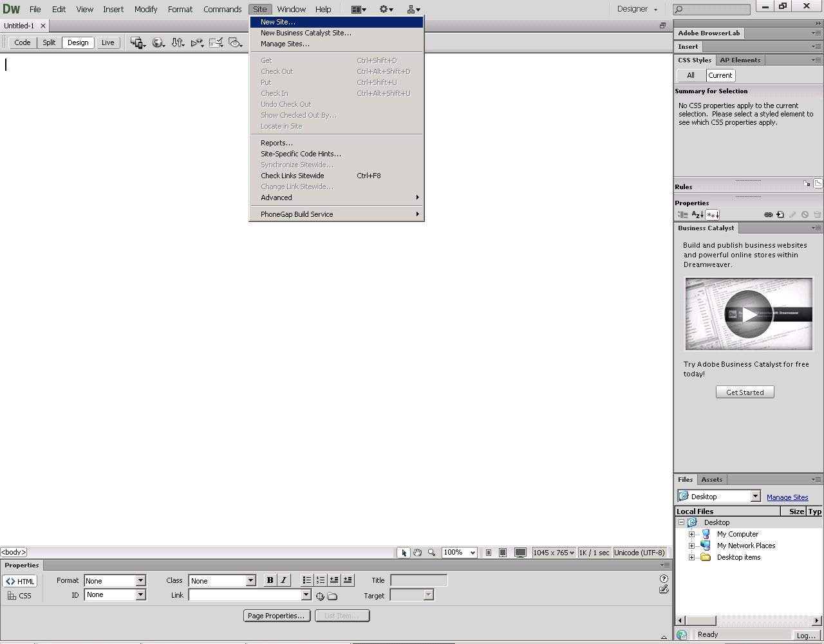The image size is (824, 644).
Task: Click the Point to File target icon
Action: click(x=320, y=596)
